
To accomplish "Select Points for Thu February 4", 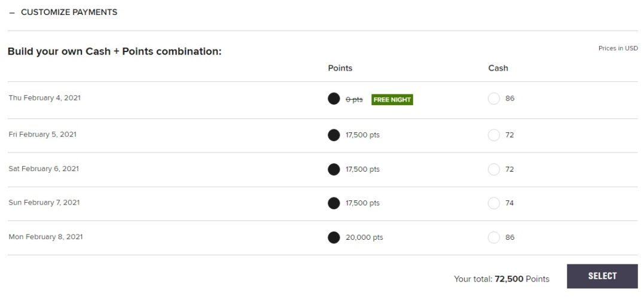I will (x=334, y=99).
